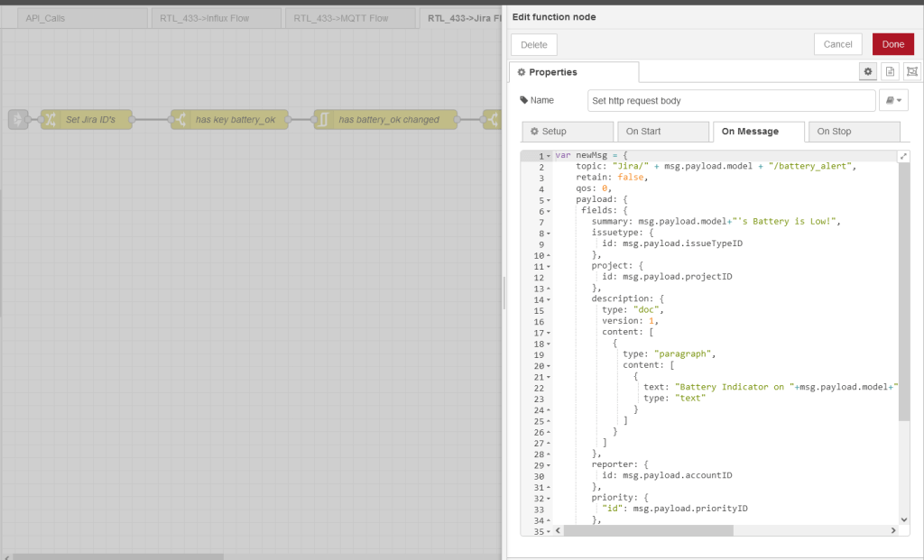924x560 pixels.
Task: Open the API_Calls flow tab
Action: pyautogui.click(x=81, y=18)
